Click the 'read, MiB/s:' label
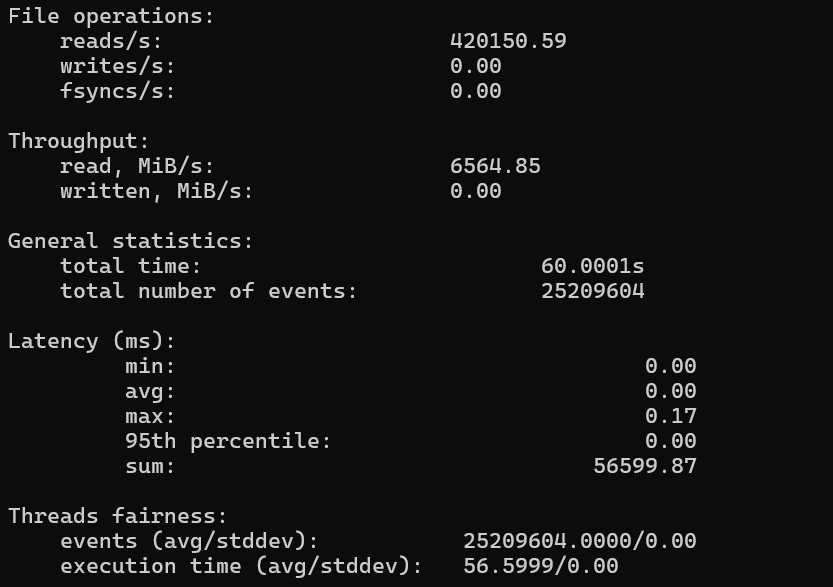The image size is (833, 587). [137, 166]
